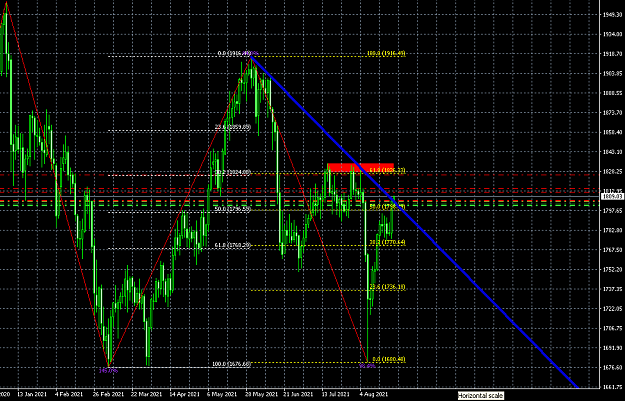The width and height of the screenshot is (625, 401).
Task: Click the 1752.20 price scale value
Action: (612, 269)
